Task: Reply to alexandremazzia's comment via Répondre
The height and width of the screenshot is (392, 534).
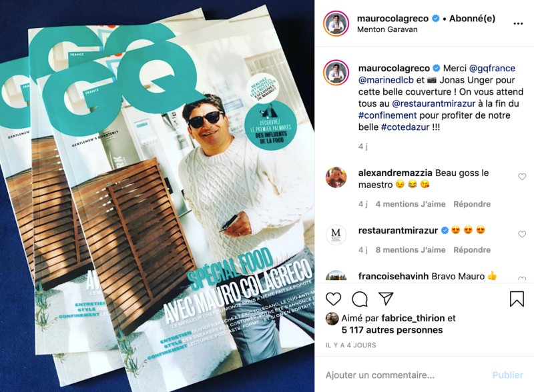Action: [x=472, y=204]
